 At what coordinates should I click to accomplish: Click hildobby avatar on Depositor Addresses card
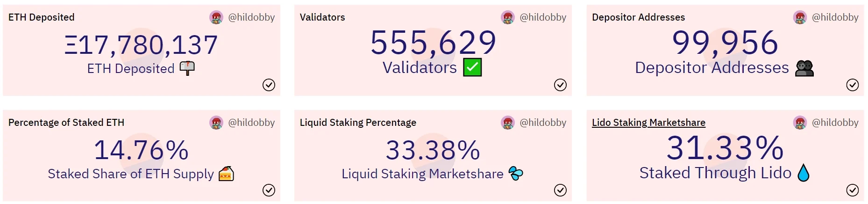click(x=800, y=18)
